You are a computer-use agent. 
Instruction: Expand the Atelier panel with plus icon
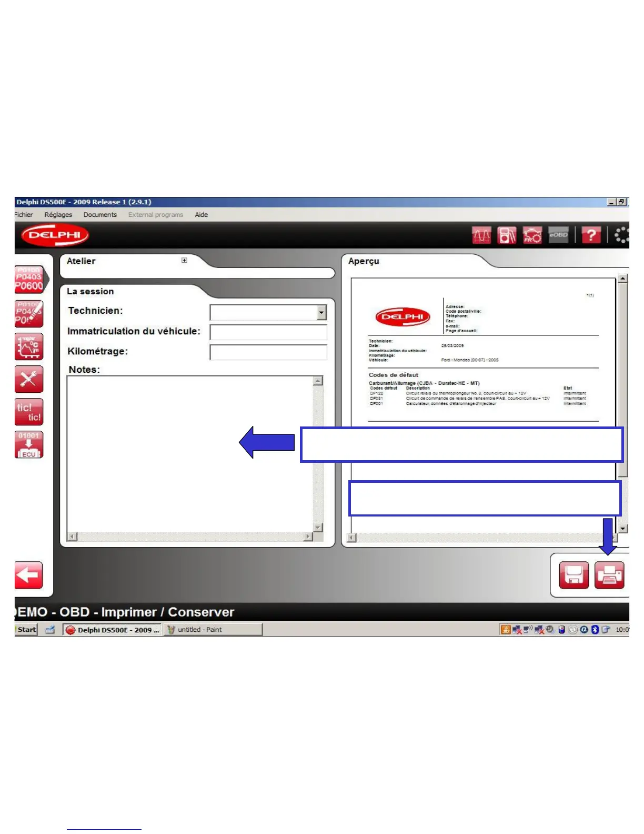[x=184, y=260]
